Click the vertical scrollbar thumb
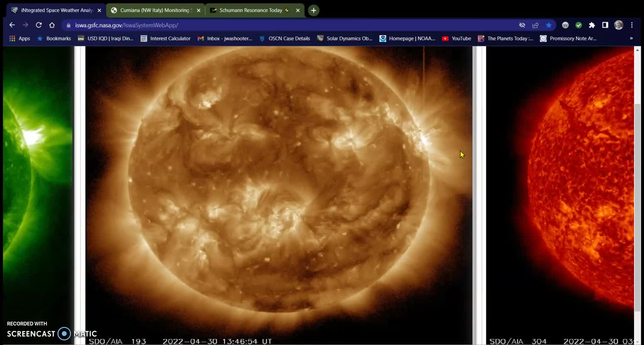Viewport: 644px width, 345px height. tap(637, 207)
